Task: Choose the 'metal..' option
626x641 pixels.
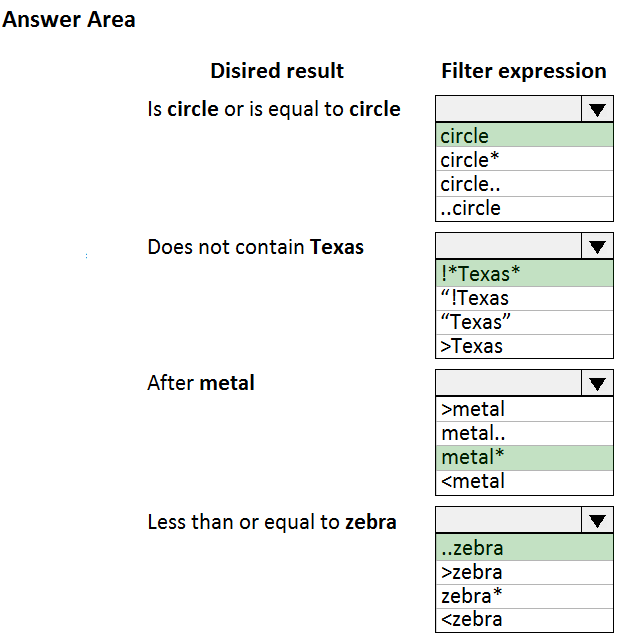Action: (x=524, y=433)
